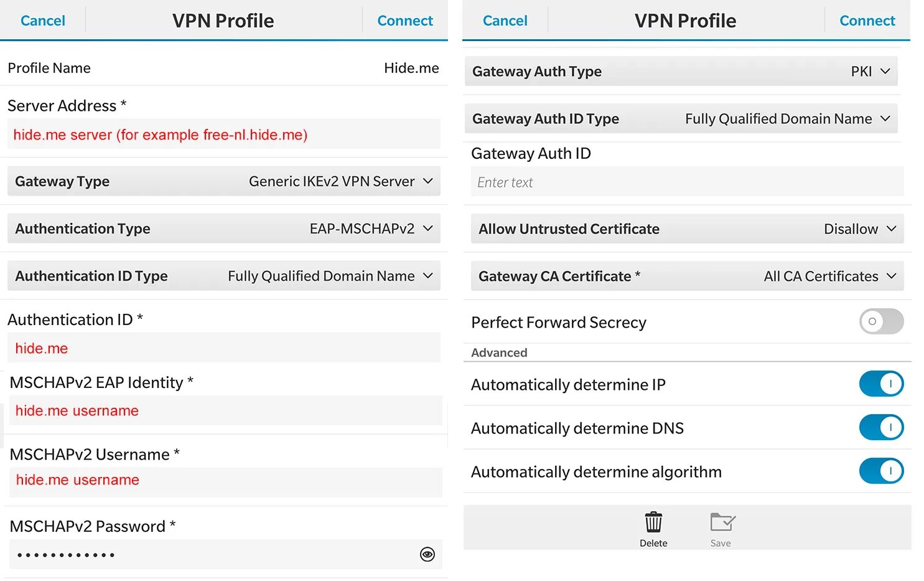
Task: Tap Connect on the left VPN Profile
Action: (x=405, y=21)
